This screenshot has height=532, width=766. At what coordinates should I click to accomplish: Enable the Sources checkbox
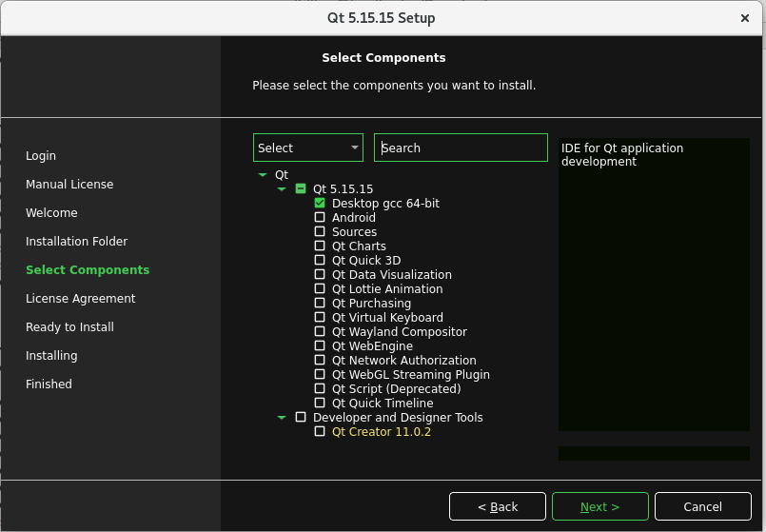(x=320, y=231)
